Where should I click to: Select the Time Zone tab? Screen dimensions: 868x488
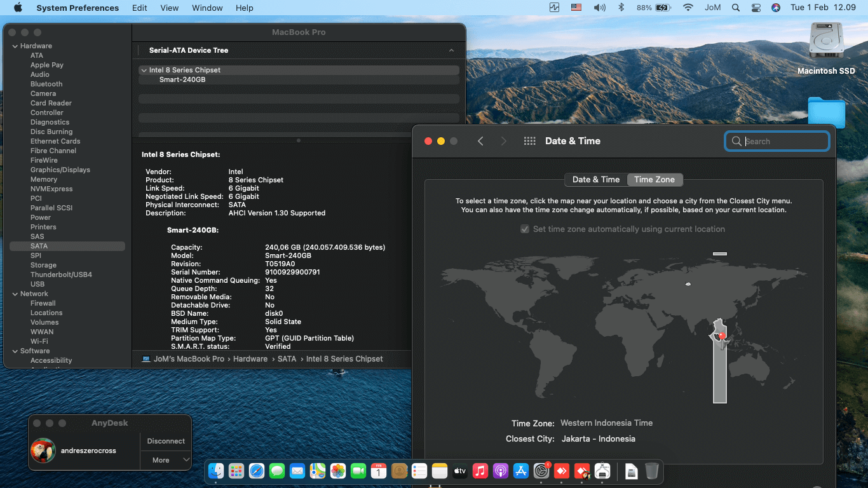click(654, 179)
